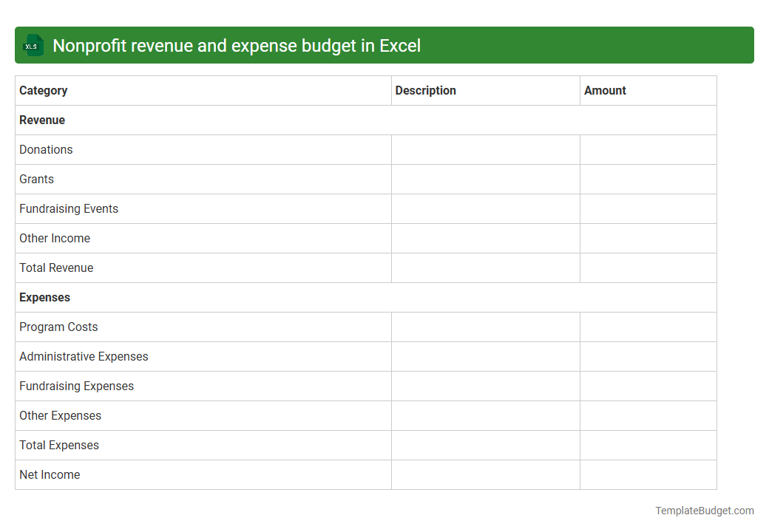Select the Program Costs row
Viewport: 769px width, 532px height.
(x=58, y=327)
